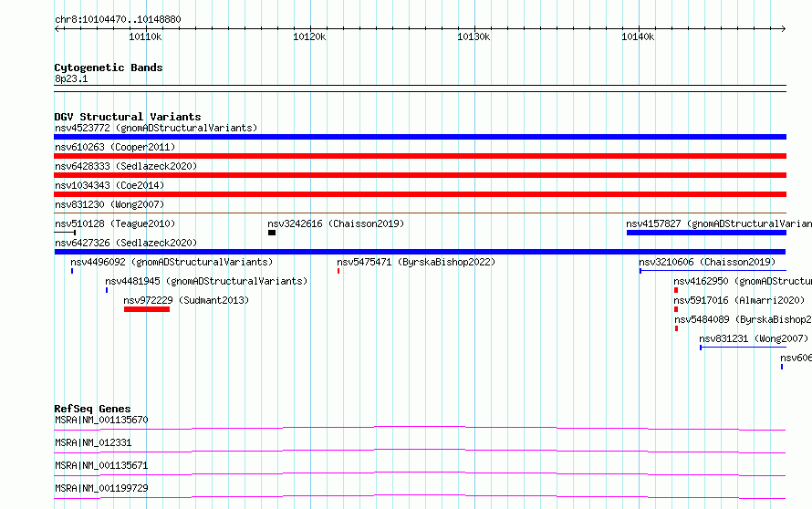Click the blue nsv606 marker at right edge
812x509 pixels.
(x=782, y=367)
